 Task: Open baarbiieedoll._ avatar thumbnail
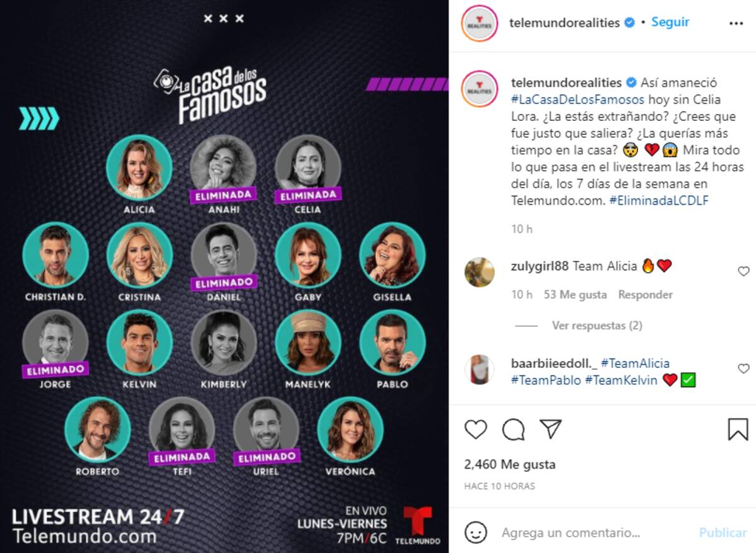[x=479, y=369]
